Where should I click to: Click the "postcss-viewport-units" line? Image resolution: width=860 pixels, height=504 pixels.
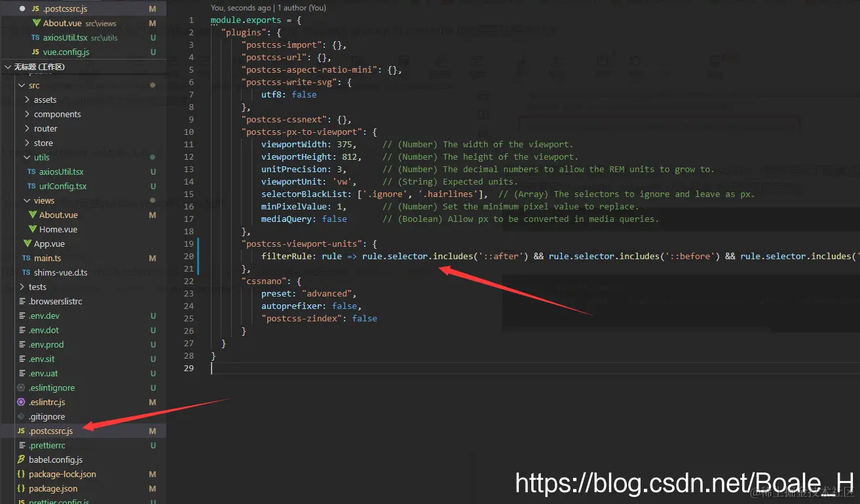pyautogui.click(x=309, y=243)
